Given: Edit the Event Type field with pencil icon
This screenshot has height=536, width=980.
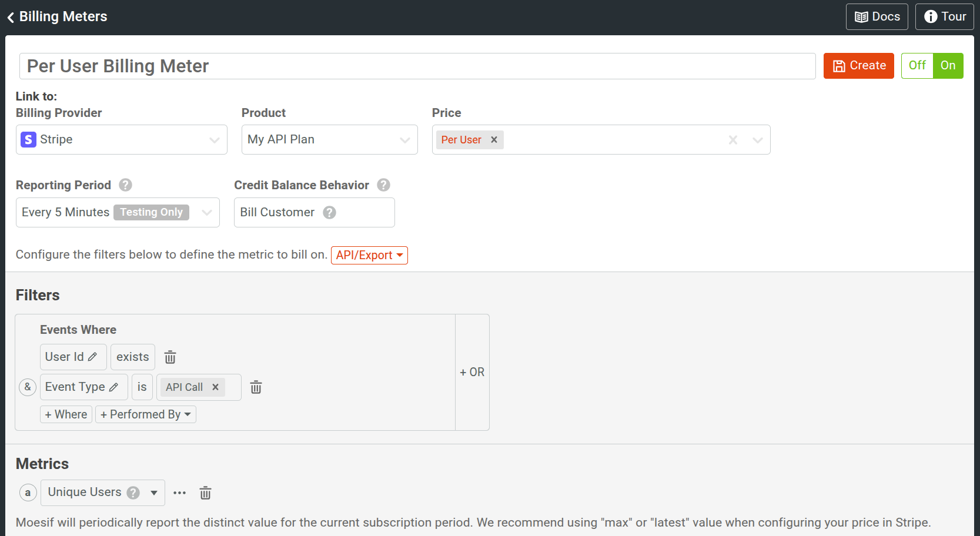Looking at the screenshot, I should [x=114, y=387].
